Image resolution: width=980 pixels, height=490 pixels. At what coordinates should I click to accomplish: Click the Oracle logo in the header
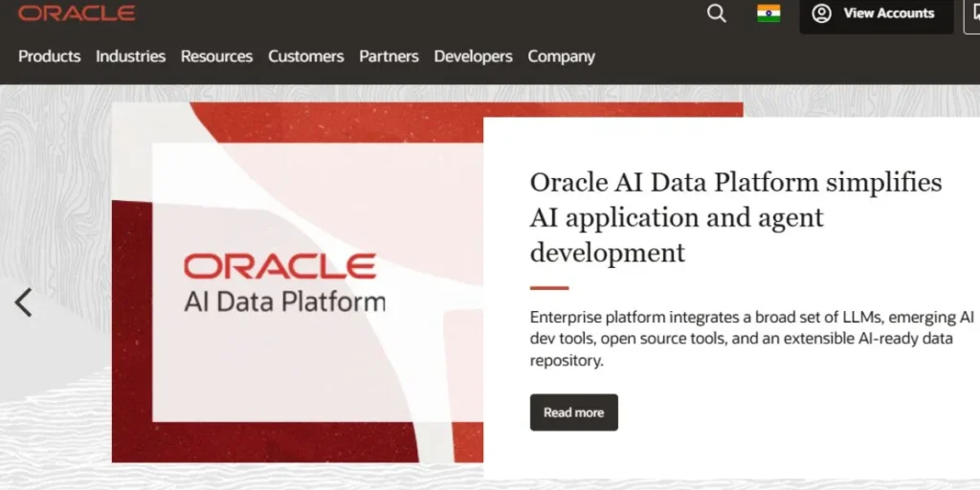(77, 12)
